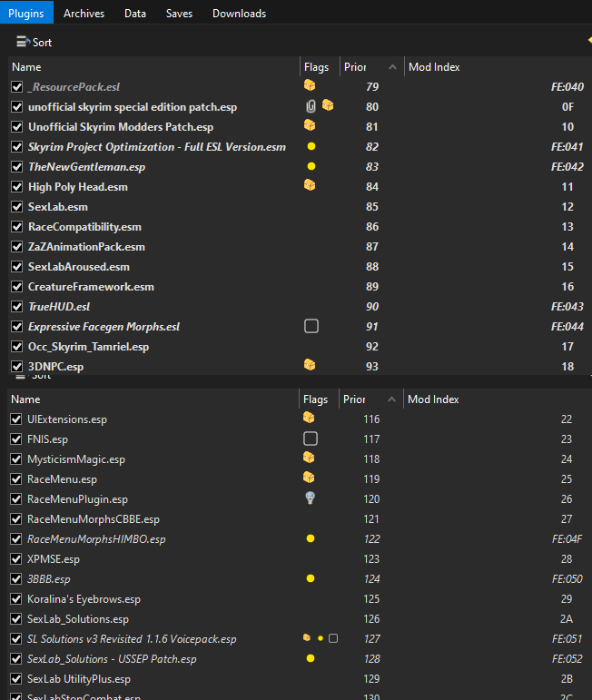This screenshot has width=592, height=700.
Task: Click mod index 2A cell
Action: pos(567,619)
